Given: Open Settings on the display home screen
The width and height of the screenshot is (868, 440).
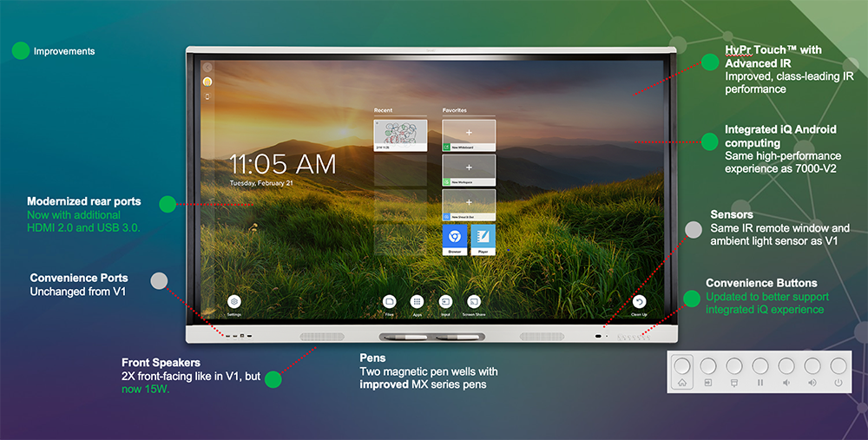Looking at the screenshot, I should click(x=233, y=301).
